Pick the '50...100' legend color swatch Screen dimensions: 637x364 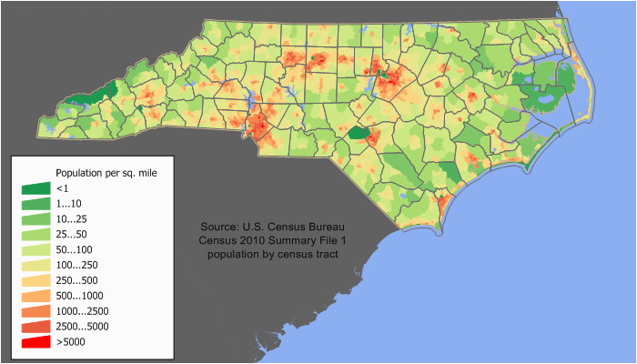coord(36,250)
